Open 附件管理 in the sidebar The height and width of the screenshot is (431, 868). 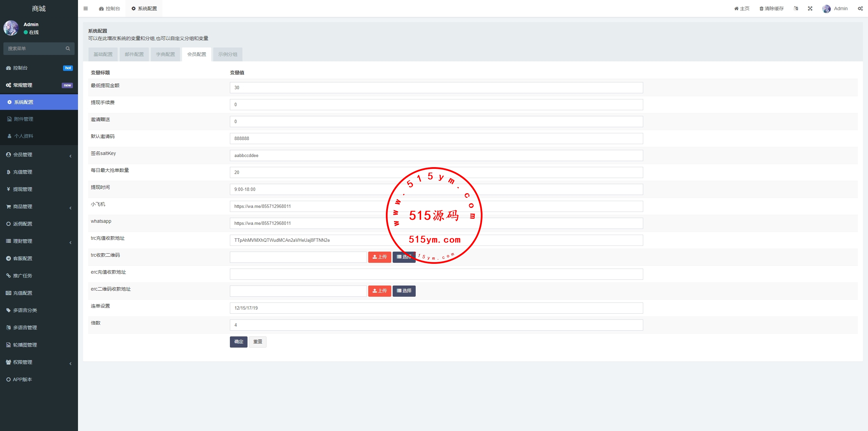point(24,119)
